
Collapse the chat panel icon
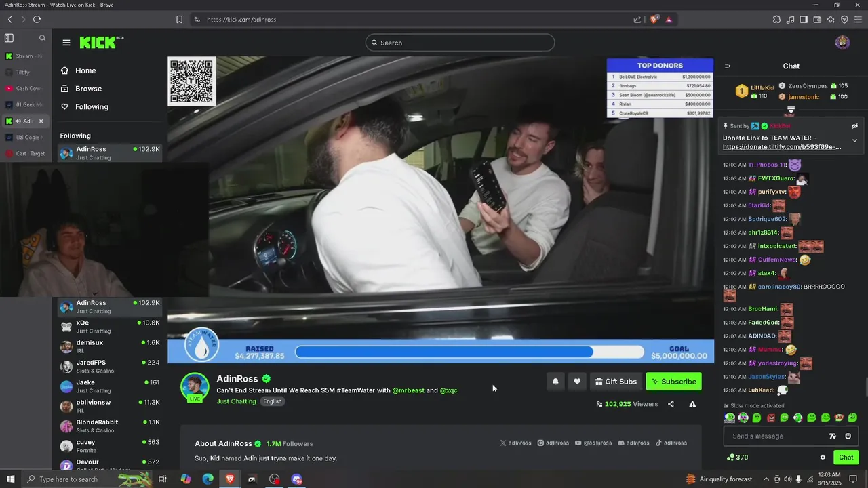(728, 66)
